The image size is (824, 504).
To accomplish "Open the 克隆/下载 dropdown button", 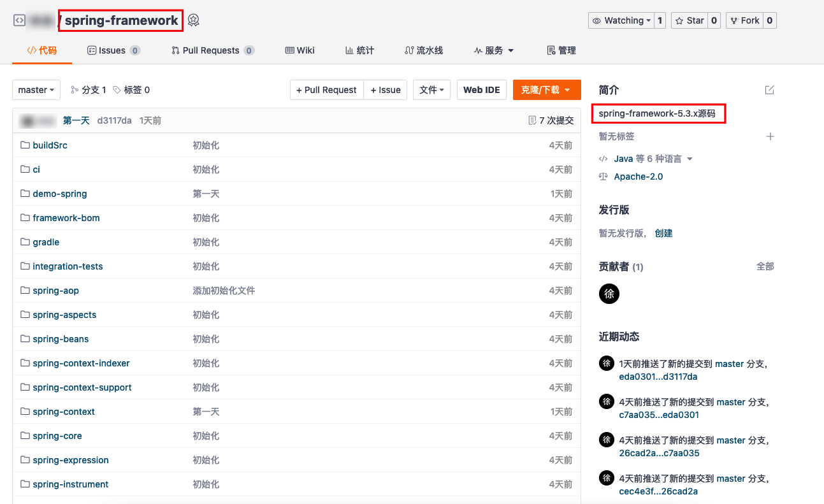I will pos(547,90).
